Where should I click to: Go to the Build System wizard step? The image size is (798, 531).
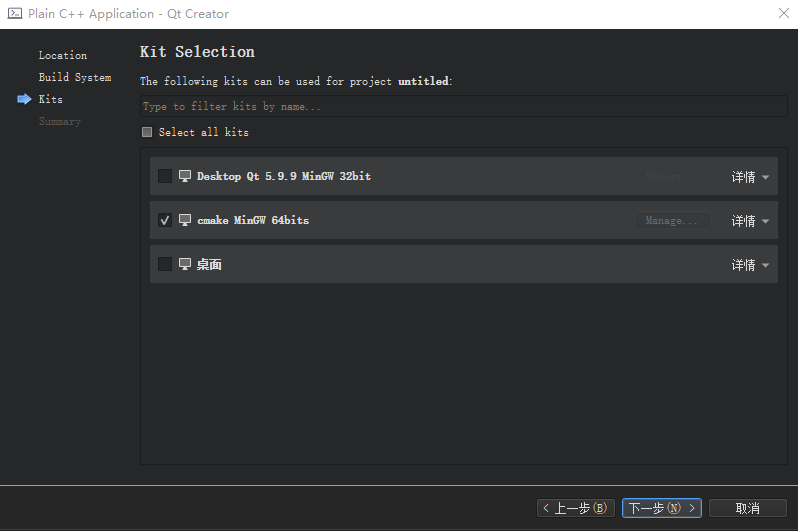[75, 77]
